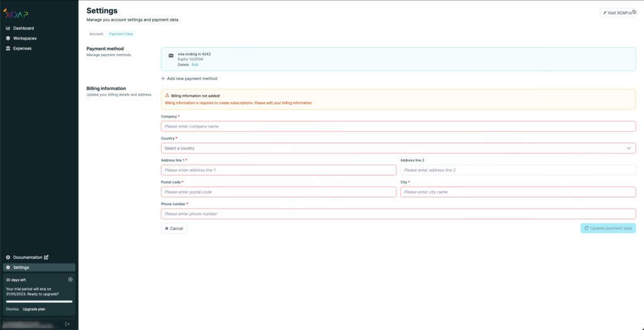Screen dimensions: 644x330
Task: Focus the Phone number field
Action: click(398, 214)
